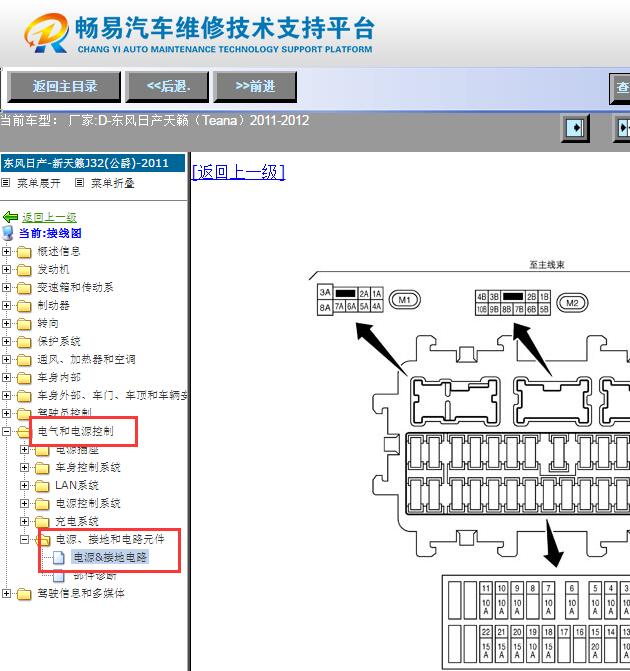The width and height of the screenshot is (630, 671).
Task: Click the 充电系统 folder icon
Action: click(x=42, y=522)
